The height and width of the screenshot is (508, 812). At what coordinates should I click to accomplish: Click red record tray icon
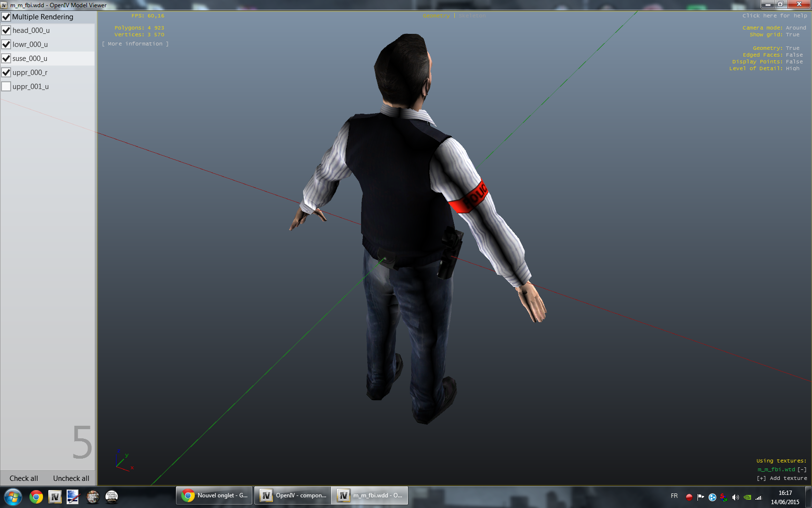pos(689,497)
